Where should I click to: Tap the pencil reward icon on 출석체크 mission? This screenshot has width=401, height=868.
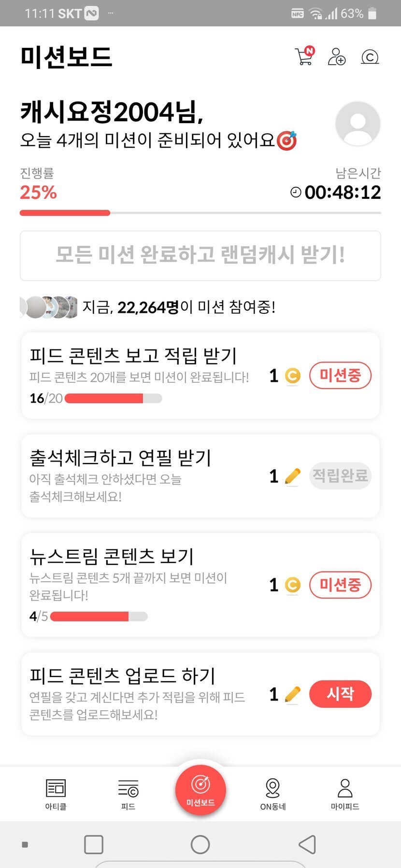click(x=292, y=476)
